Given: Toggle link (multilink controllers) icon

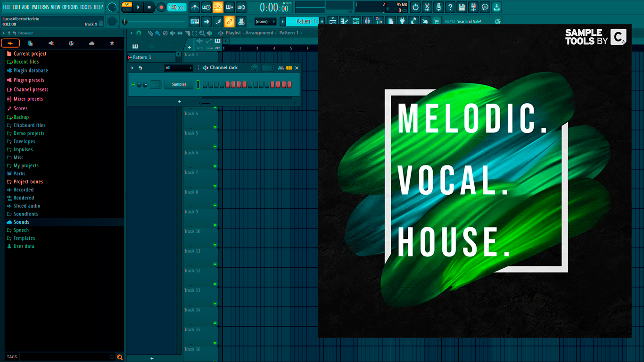Looking at the screenshot, I should pos(229,21).
